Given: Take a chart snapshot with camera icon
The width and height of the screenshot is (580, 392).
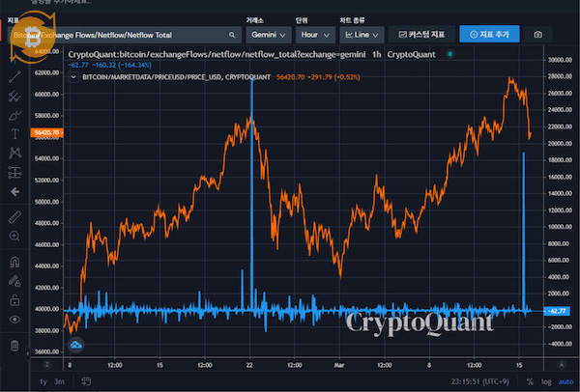Looking at the screenshot, I should [537, 35].
